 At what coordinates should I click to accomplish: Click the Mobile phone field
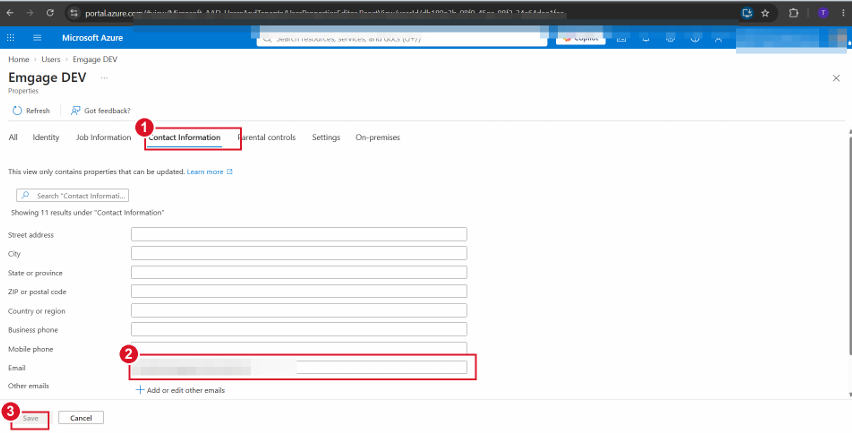pyautogui.click(x=299, y=348)
